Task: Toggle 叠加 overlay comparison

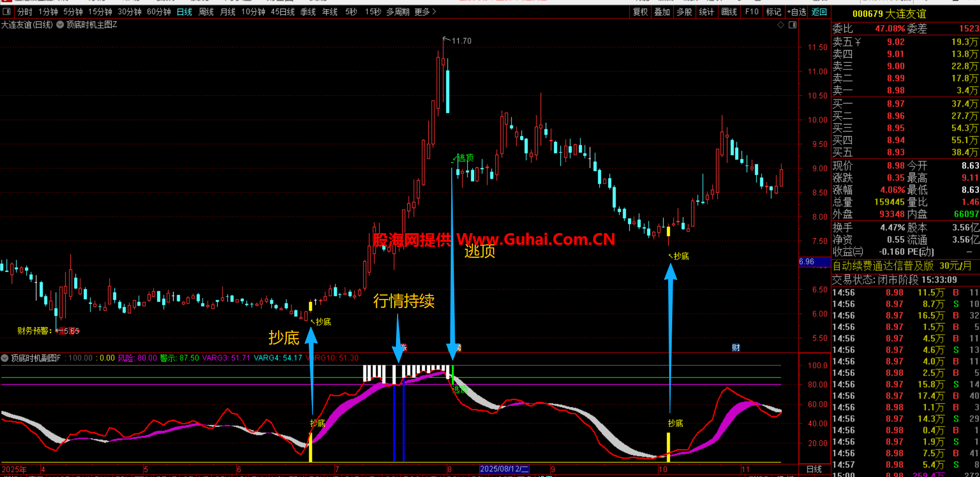Action: [662, 12]
